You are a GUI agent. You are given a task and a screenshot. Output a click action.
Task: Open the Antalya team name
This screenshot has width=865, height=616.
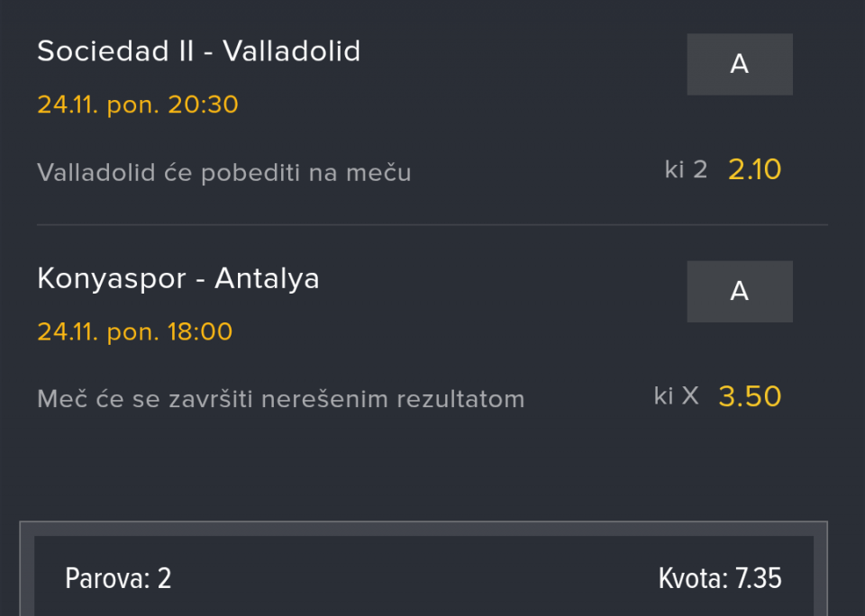pos(267,278)
